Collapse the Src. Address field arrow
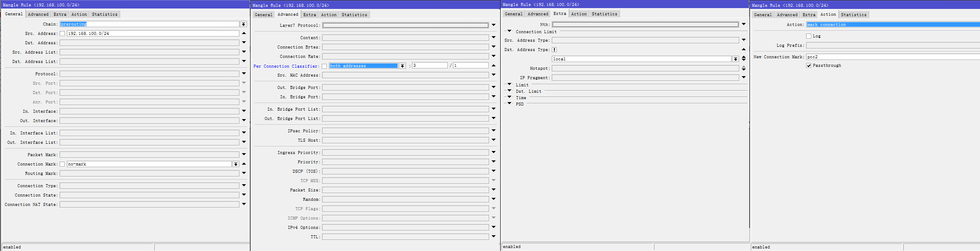Screen dimensions: 980x251 244,33
